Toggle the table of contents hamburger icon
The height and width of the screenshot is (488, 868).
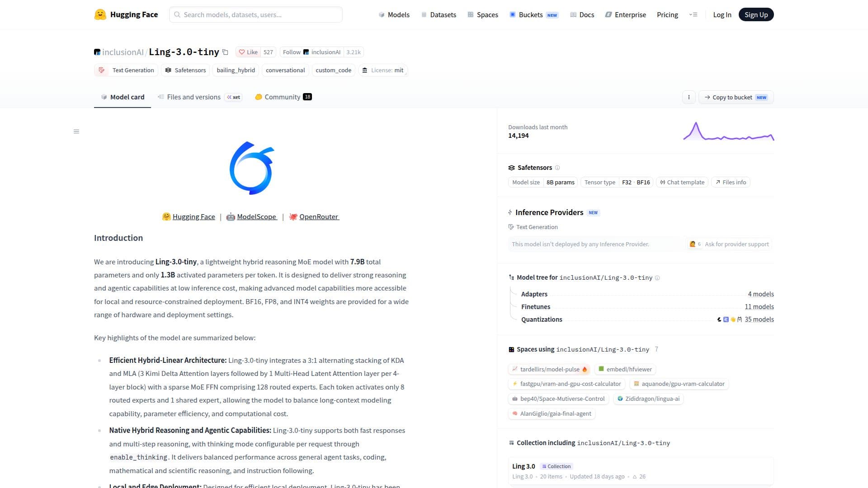coord(76,131)
